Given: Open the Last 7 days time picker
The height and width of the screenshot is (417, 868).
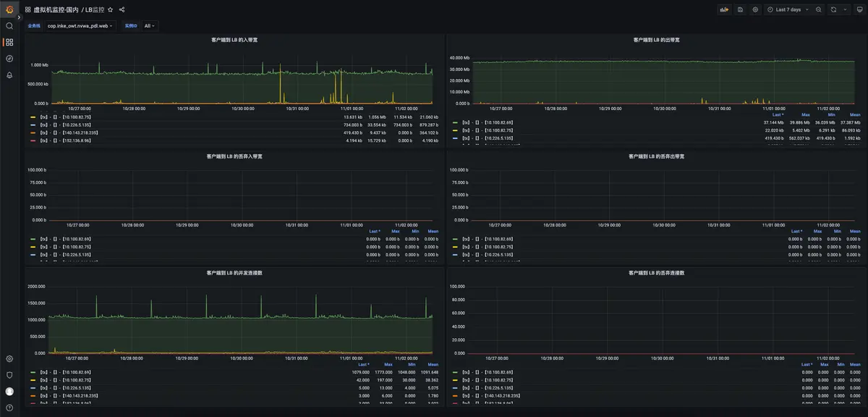Looking at the screenshot, I should 787,9.
